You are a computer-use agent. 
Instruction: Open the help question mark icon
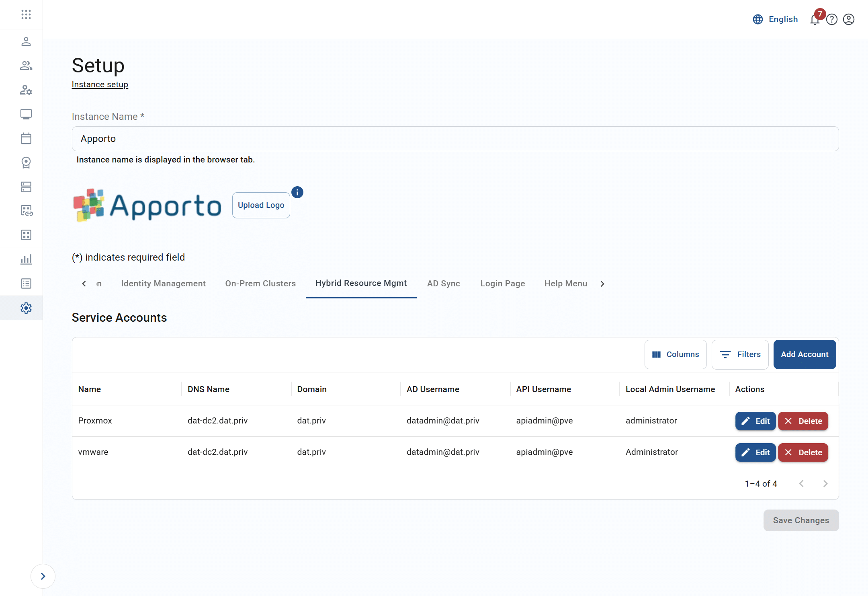tap(831, 19)
